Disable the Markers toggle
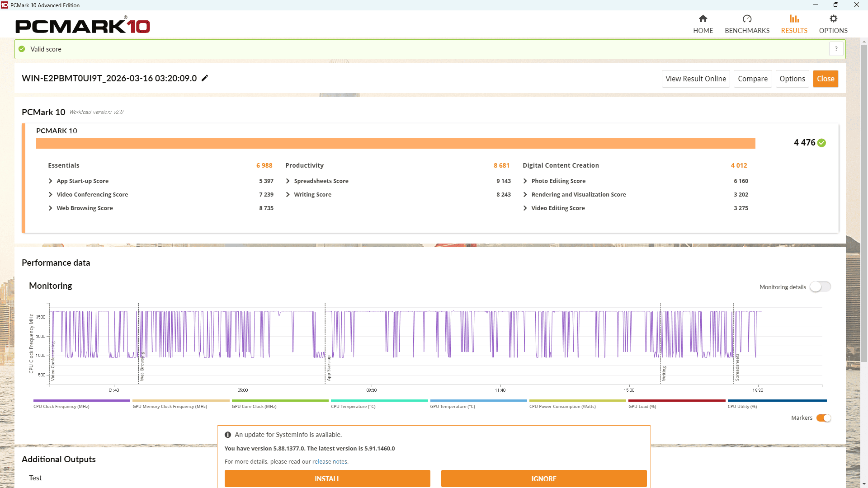 pos(824,418)
